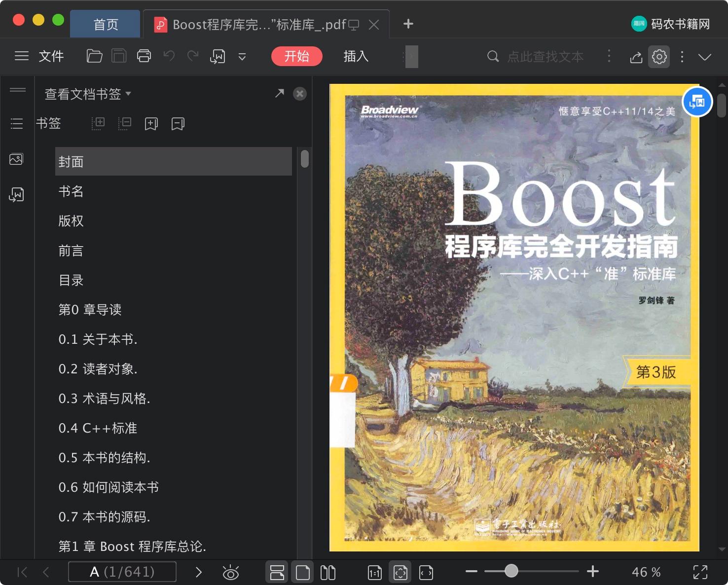Screen dimensions: 728x585
Task: Select the 封面 bookmark
Action: [x=173, y=161]
